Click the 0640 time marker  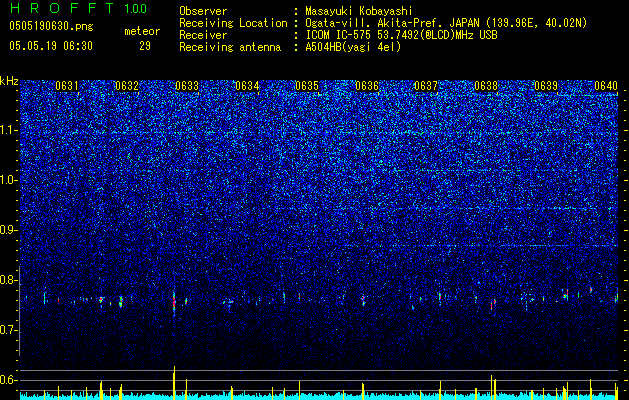(606, 86)
